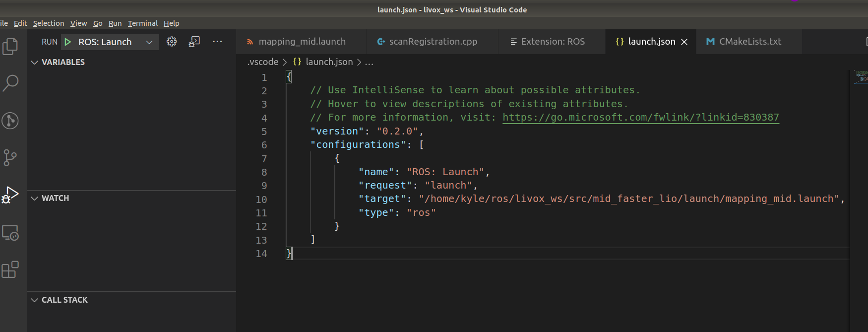Image resolution: width=868 pixels, height=332 pixels.
Task: Click the "0.2.0" version value
Action: pos(397,132)
